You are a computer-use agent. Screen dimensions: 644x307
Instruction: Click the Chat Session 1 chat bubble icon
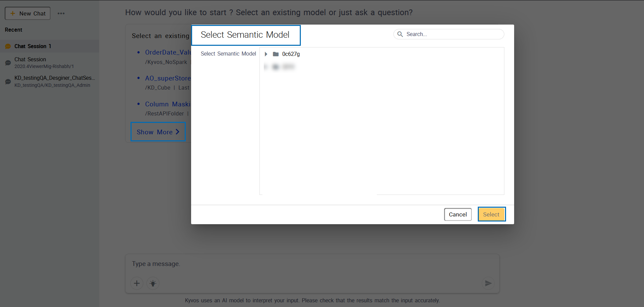click(x=8, y=46)
